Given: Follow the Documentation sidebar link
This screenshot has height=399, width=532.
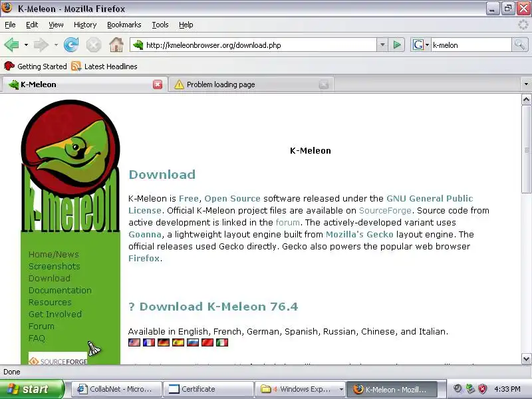Looking at the screenshot, I should tap(60, 291).
